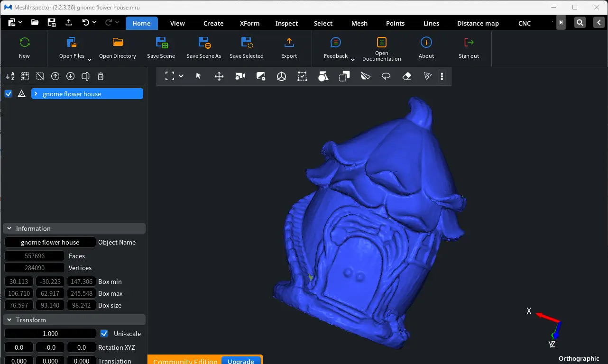This screenshot has width=608, height=364.
Task: Open the Feedback icon
Action: pos(336,43)
